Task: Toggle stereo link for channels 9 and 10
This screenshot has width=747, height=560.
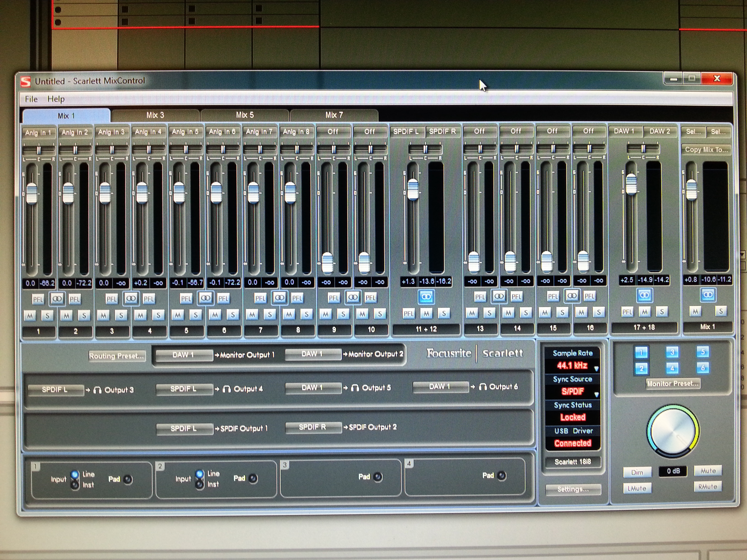Action: tap(353, 297)
